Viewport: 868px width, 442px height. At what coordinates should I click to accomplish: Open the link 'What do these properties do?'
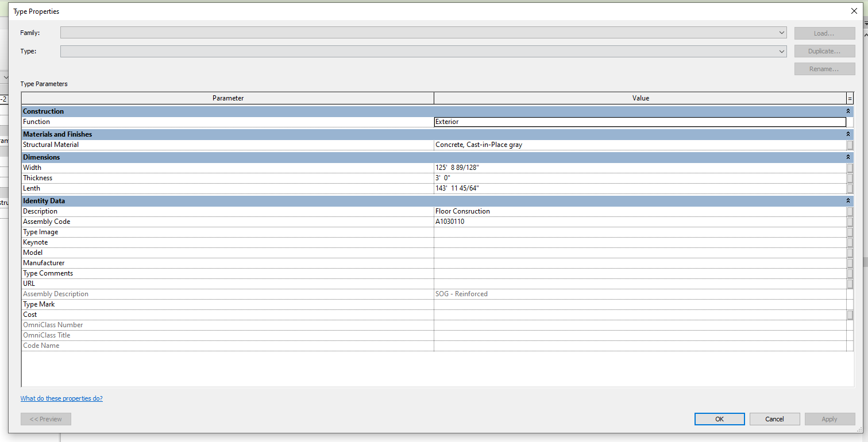click(61, 398)
